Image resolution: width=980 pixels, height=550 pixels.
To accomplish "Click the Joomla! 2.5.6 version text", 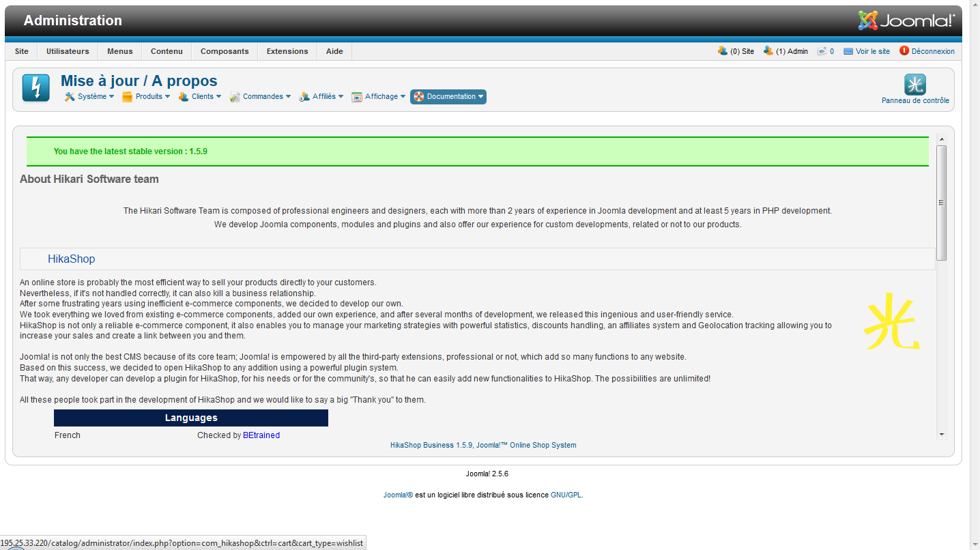I will [487, 474].
